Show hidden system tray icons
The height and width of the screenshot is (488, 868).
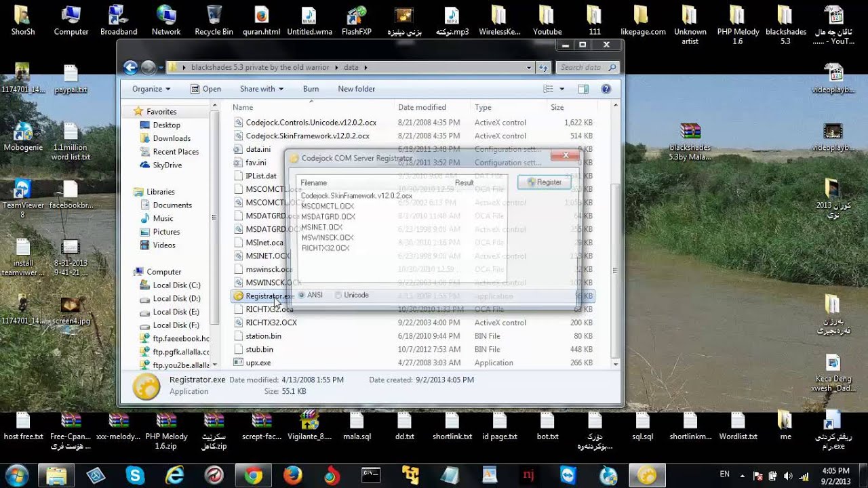744,475
